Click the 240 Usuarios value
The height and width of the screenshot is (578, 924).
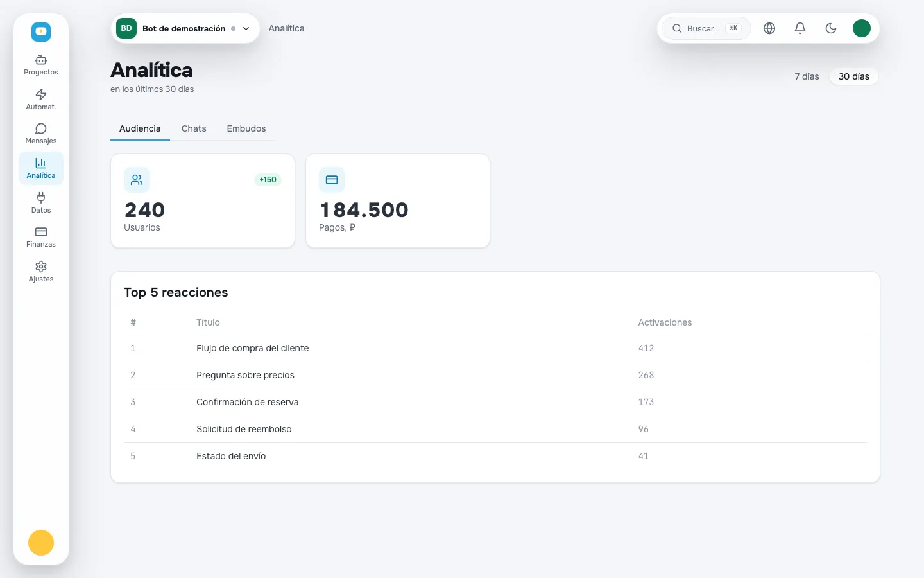click(145, 210)
